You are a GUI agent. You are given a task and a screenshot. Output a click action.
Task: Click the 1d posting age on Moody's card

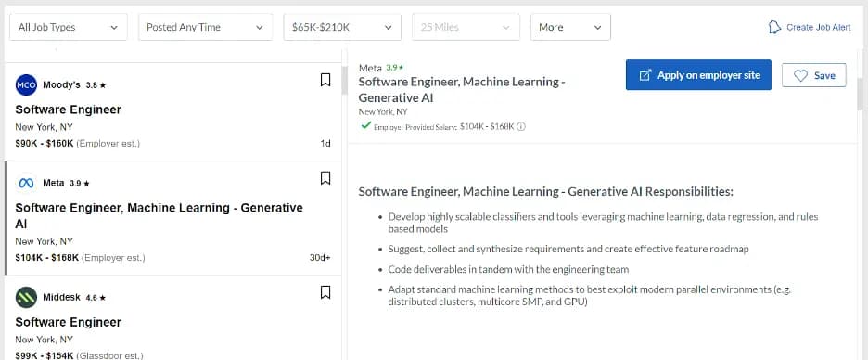(x=325, y=144)
